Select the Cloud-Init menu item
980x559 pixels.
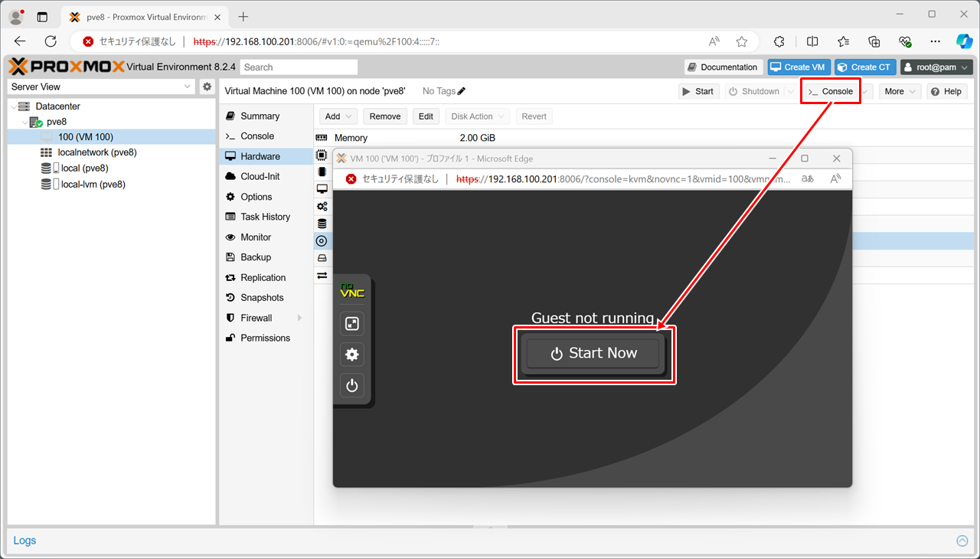click(260, 176)
